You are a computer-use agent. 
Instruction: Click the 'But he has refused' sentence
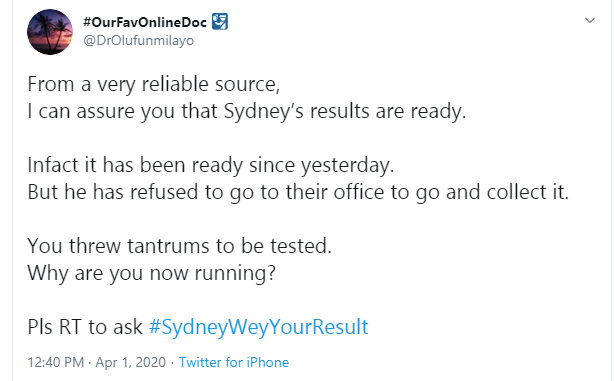pos(298,192)
